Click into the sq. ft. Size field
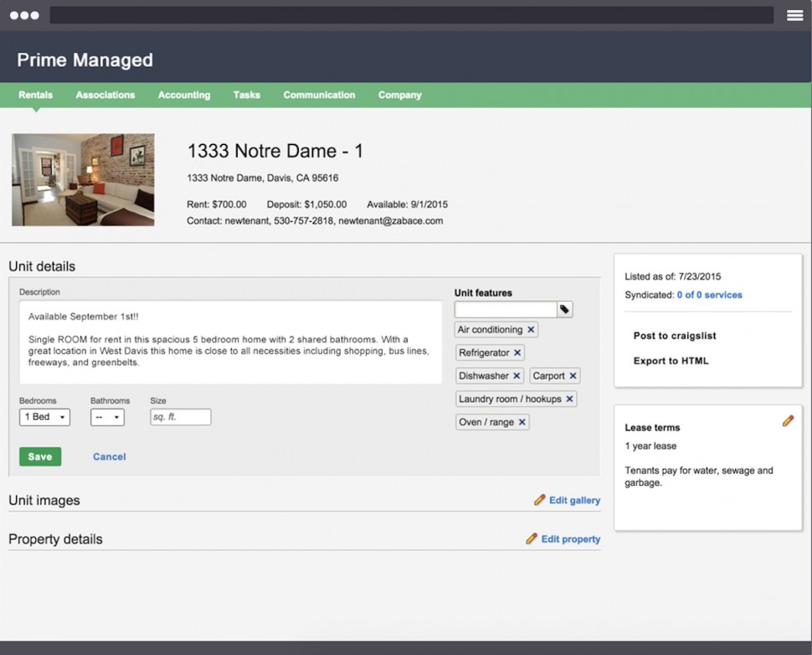Screen dimensions: 812x655 tap(180, 417)
